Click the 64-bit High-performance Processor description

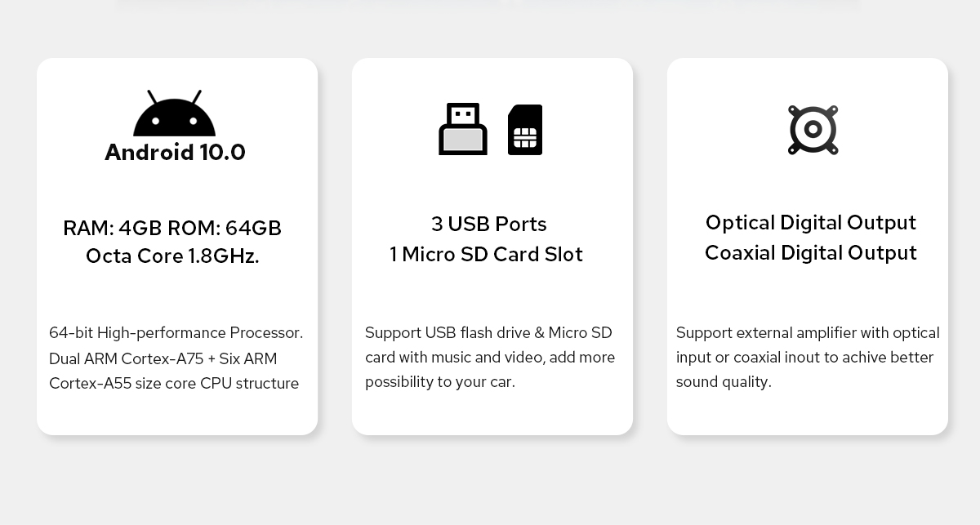click(176, 333)
